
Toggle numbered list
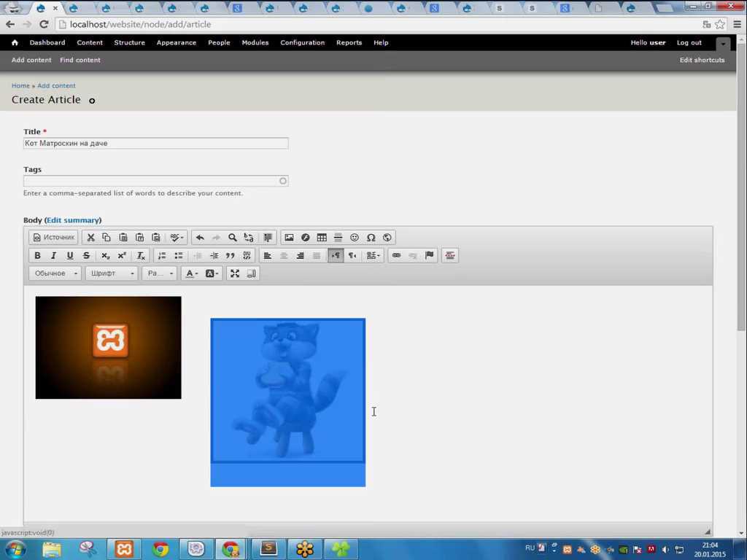point(162,255)
